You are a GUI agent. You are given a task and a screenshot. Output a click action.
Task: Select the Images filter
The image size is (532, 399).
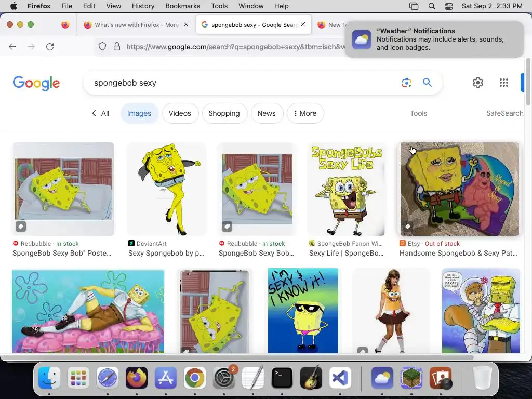[x=139, y=113]
